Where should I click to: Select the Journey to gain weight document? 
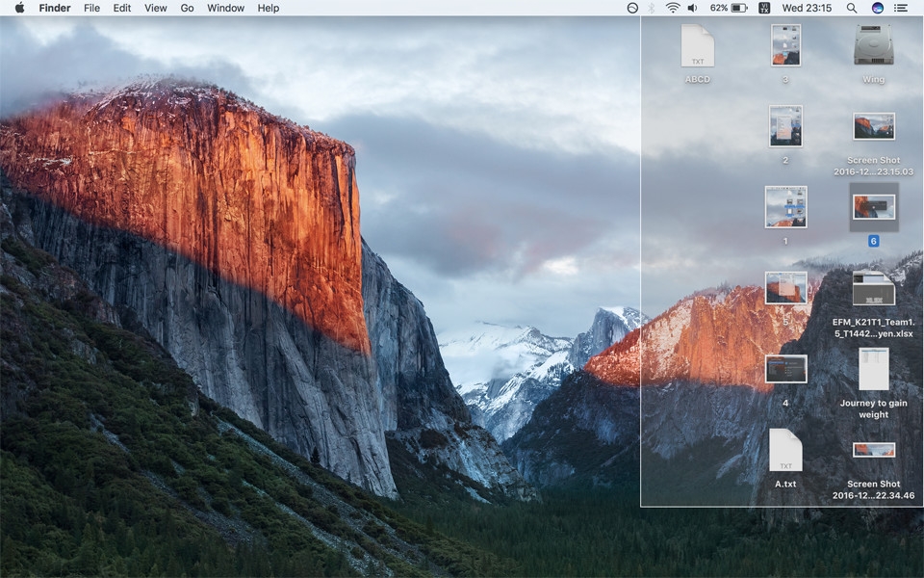click(x=873, y=369)
